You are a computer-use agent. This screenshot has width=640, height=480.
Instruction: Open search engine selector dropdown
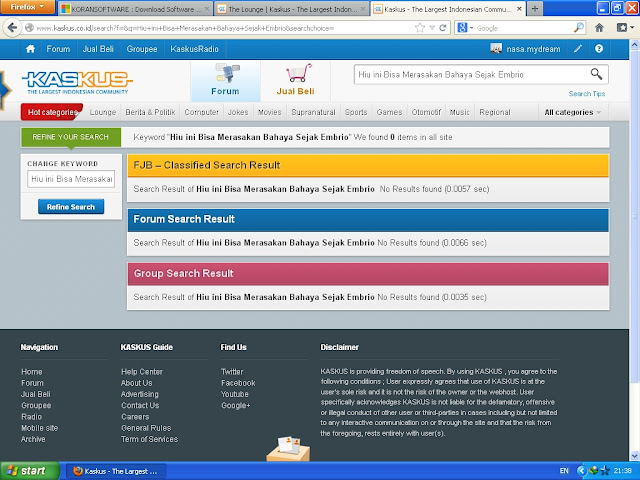pyautogui.click(x=465, y=28)
